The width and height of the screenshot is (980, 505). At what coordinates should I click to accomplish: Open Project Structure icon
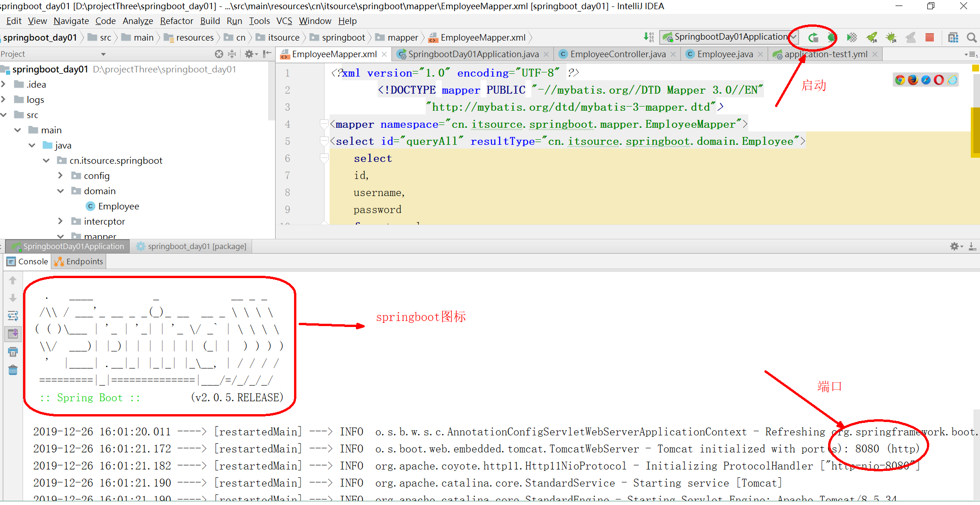pyautogui.click(x=953, y=38)
